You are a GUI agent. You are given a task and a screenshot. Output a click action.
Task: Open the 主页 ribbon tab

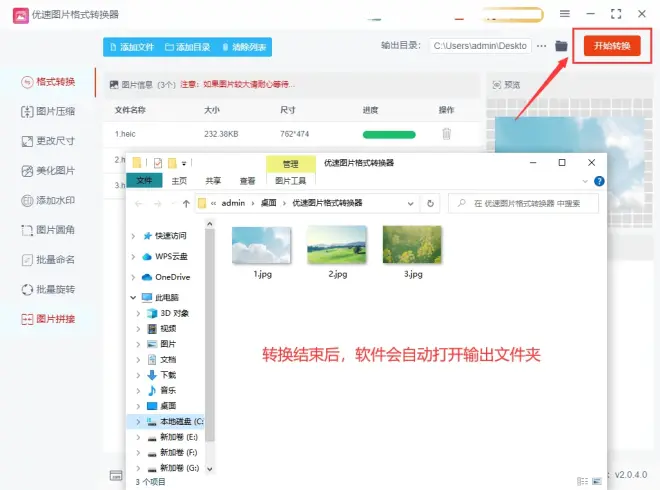coord(179,181)
